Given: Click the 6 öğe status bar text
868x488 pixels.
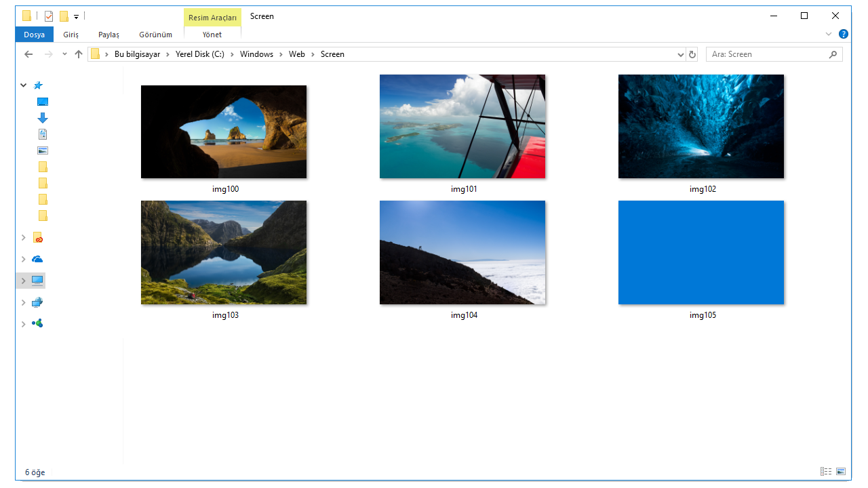Looking at the screenshot, I should (x=35, y=472).
